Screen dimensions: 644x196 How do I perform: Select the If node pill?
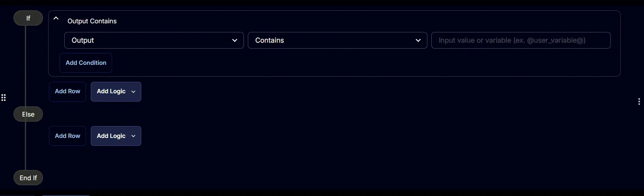coord(28,18)
